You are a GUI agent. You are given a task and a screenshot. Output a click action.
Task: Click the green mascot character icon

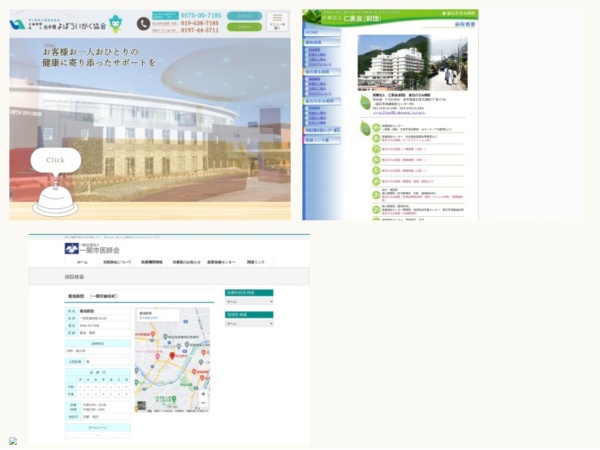point(116,22)
